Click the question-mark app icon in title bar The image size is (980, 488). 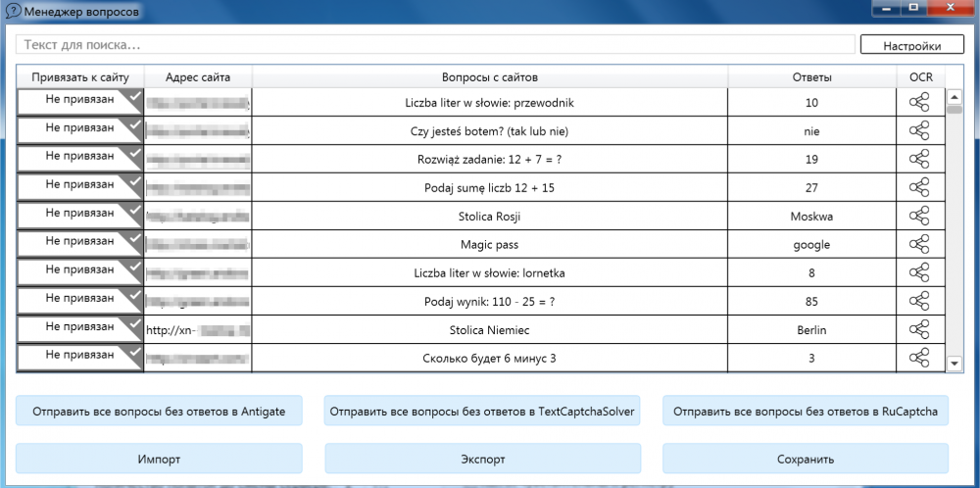click(13, 11)
